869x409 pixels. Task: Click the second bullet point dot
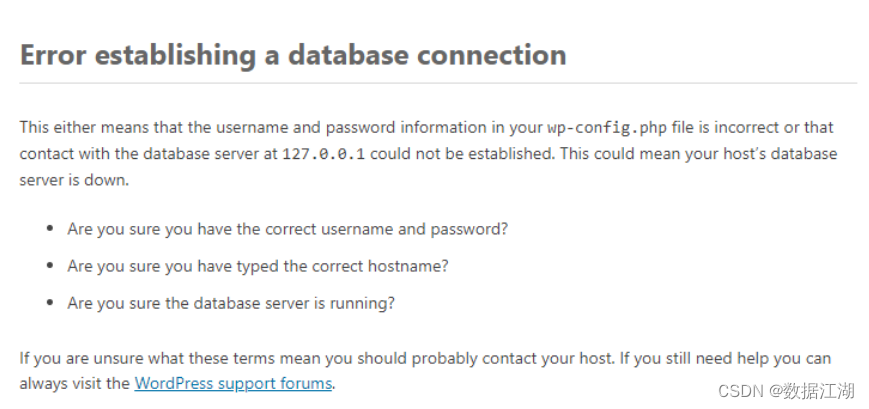[50, 265]
